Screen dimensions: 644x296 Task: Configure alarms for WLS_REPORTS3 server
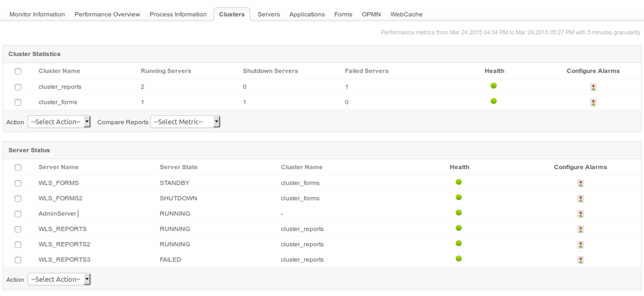point(580,260)
